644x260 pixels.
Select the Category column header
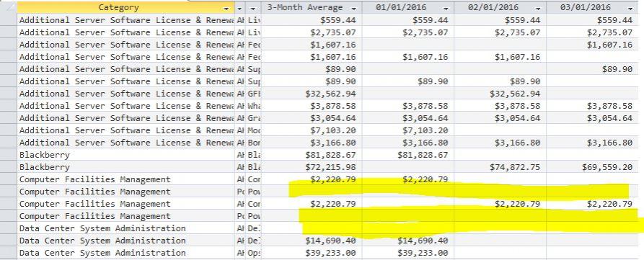(x=119, y=7)
